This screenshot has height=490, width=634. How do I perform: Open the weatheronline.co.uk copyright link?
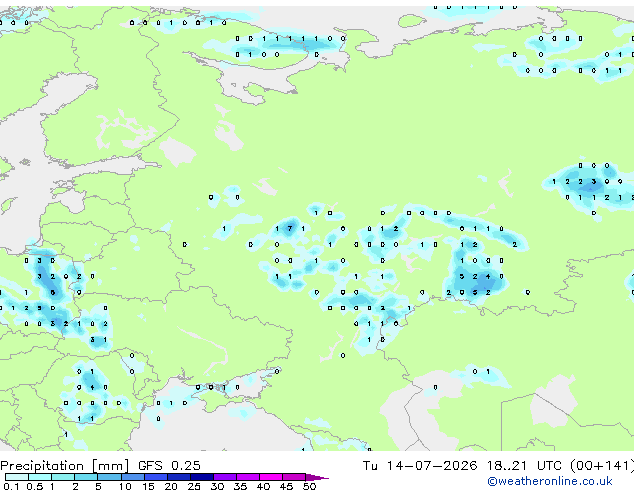pos(550,481)
